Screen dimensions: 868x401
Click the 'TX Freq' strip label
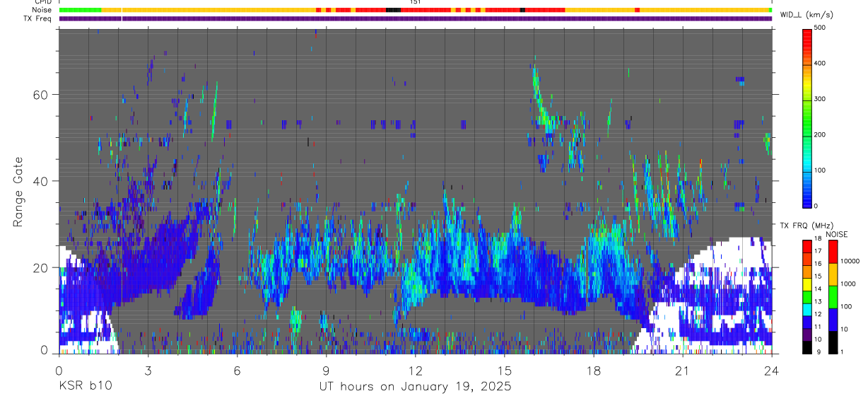click(38, 18)
